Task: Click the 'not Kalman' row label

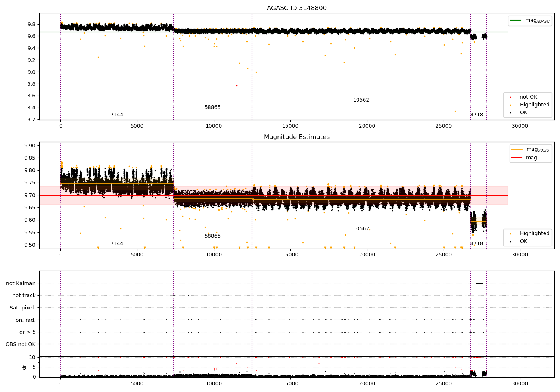Action: [x=21, y=283]
